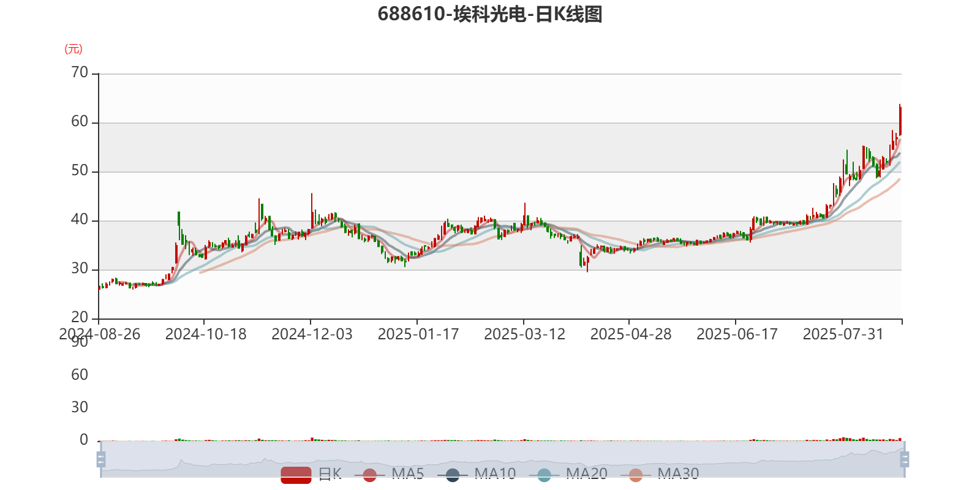Click the 60 price axis label
Image resolution: width=980 pixels, height=490 pixels.
[80, 122]
